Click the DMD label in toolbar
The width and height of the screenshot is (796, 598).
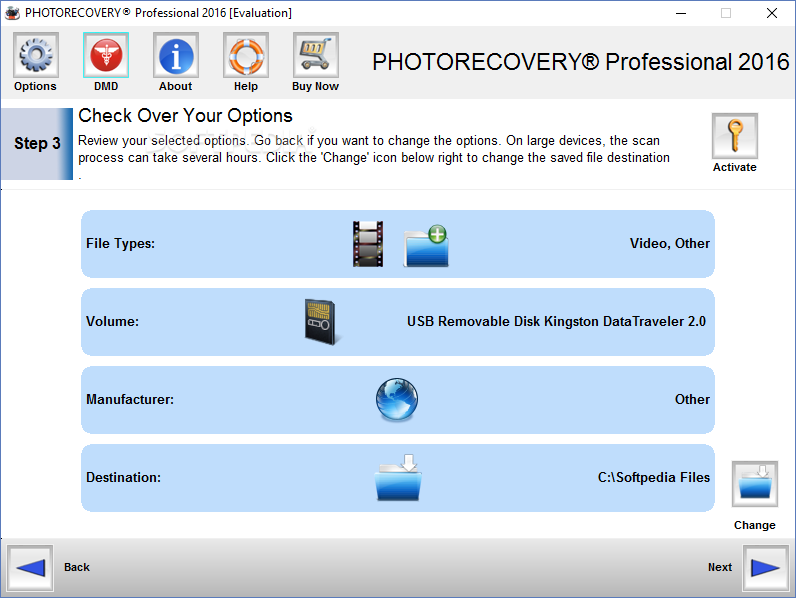106,86
